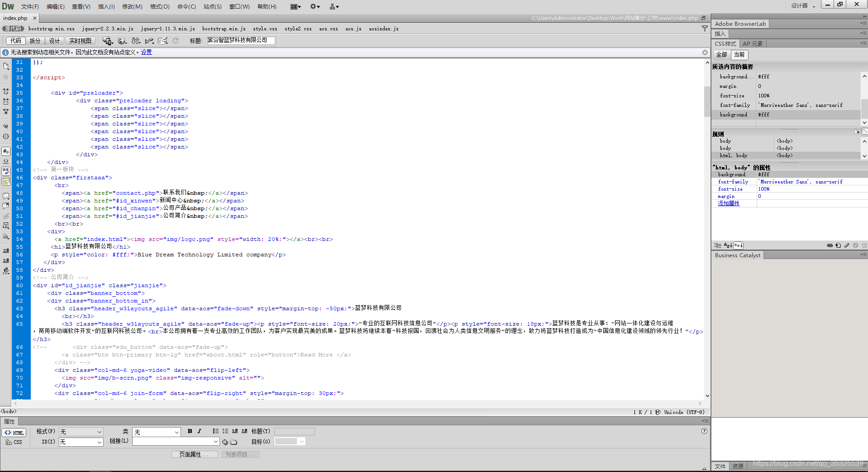
Task: Browse for link file with folder icon
Action: tap(234, 442)
